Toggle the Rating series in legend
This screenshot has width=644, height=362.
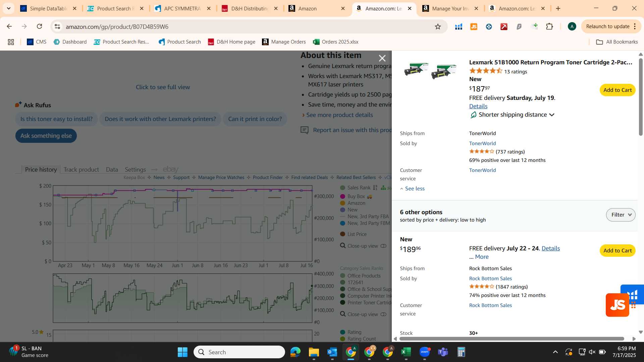click(x=351, y=332)
